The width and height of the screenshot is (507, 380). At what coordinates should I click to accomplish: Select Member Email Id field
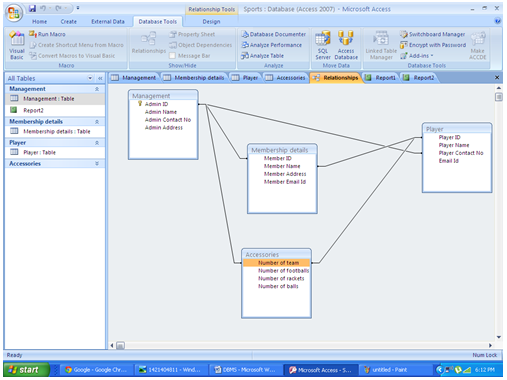pyautogui.click(x=285, y=182)
